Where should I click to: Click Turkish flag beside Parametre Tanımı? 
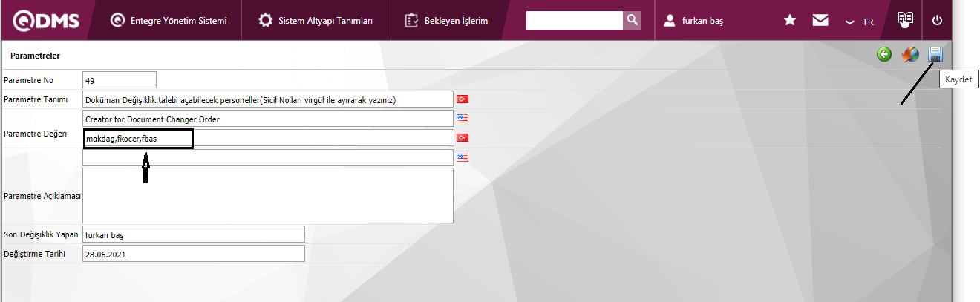(463, 99)
